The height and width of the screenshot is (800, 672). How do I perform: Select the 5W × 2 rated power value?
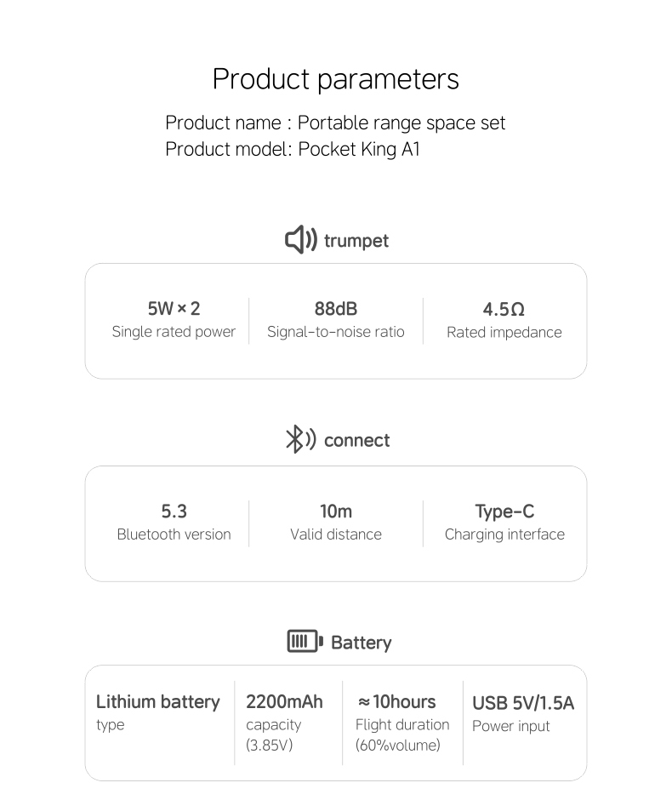coord(174,309)
